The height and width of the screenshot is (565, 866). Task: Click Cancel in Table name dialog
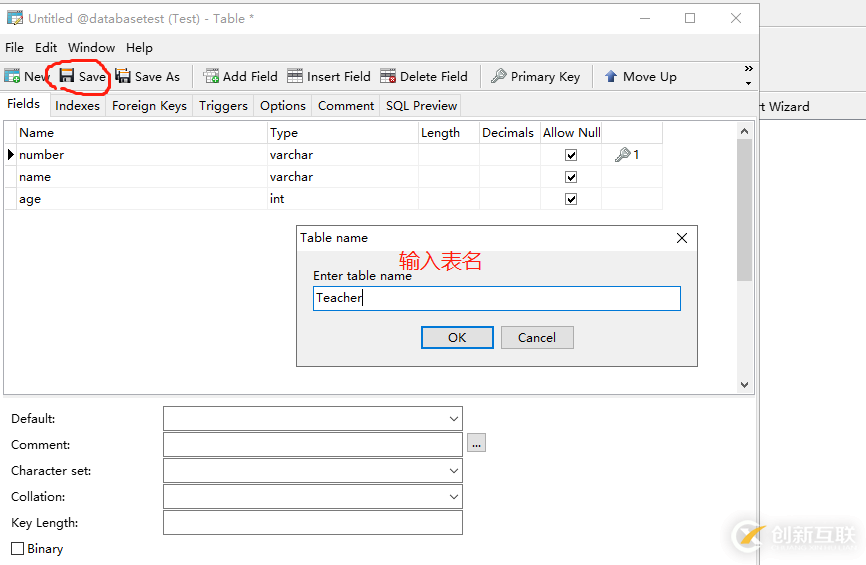click(x=537, y=337)
